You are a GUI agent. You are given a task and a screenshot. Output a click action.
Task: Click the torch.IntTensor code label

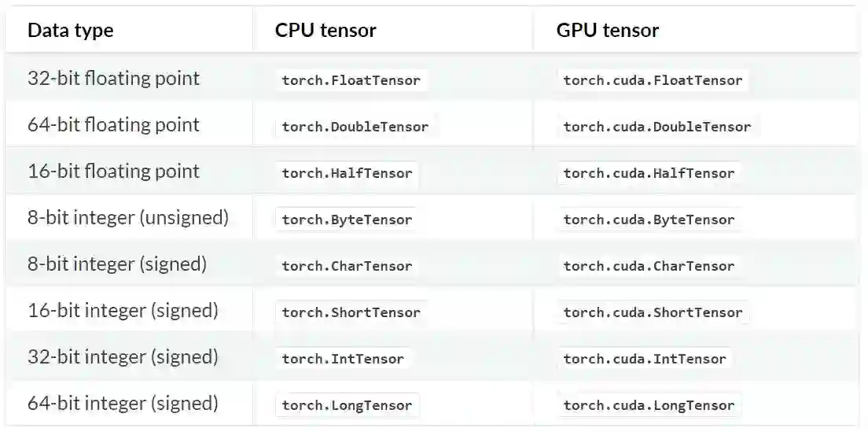(343, 359)
